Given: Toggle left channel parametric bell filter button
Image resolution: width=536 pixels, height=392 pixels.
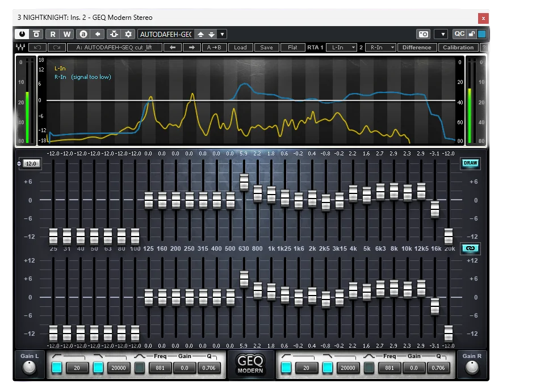Looking at the screenshot, I should point(140,368).
